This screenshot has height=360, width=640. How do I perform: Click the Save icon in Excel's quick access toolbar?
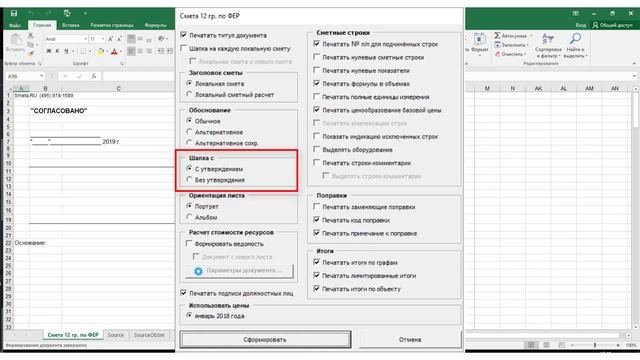[13, 13]
